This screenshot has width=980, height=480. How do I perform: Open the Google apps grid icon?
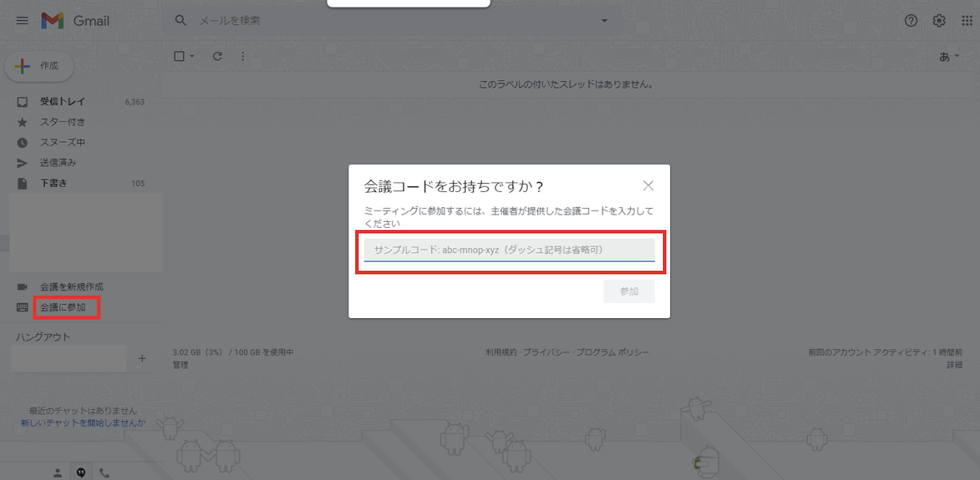(x=968, y=21)
